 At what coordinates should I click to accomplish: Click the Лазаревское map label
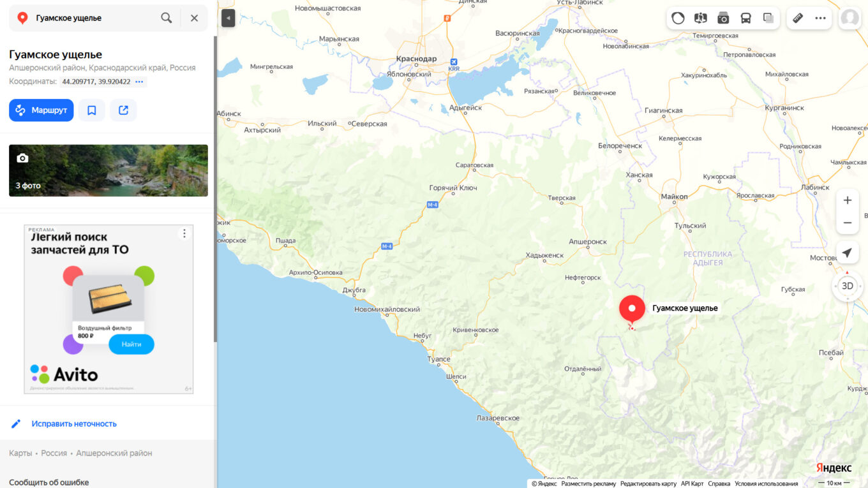click(498, 418)
